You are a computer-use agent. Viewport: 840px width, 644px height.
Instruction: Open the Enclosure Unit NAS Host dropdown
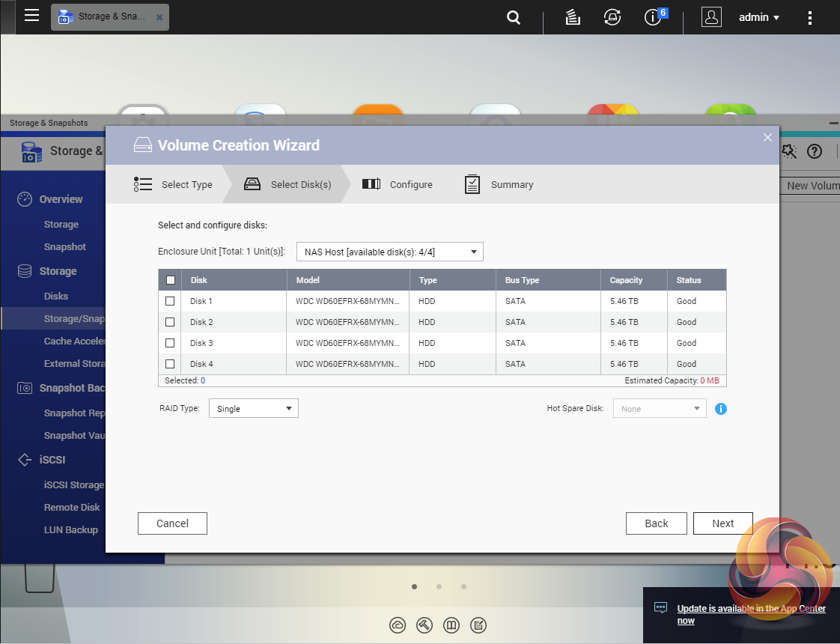(390, 252)
